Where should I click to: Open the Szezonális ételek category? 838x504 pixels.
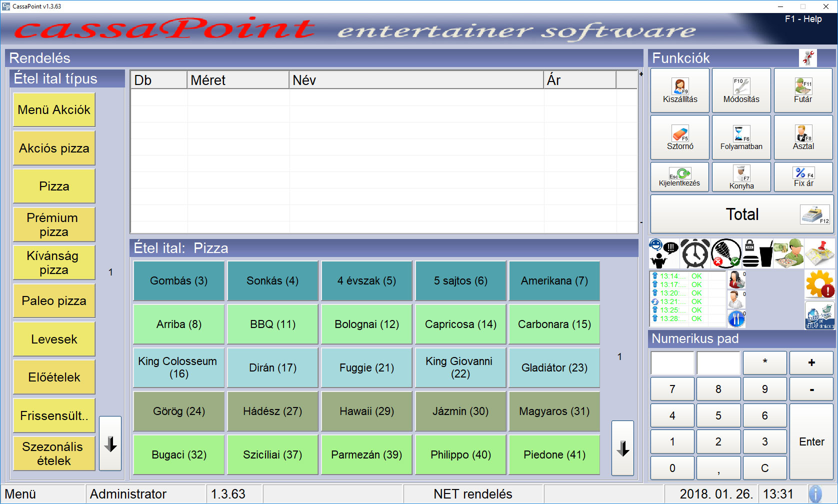point(54,453)
